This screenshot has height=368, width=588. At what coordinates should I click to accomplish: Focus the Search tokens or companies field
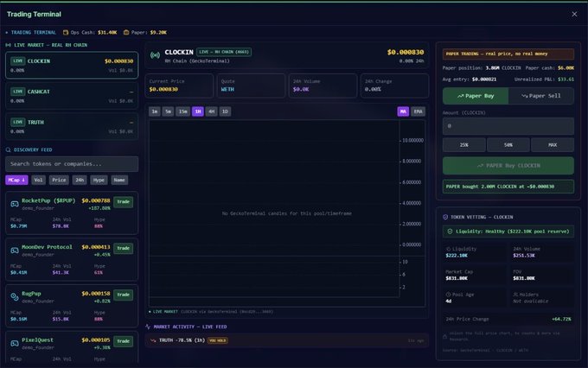[x=72, y=164]
